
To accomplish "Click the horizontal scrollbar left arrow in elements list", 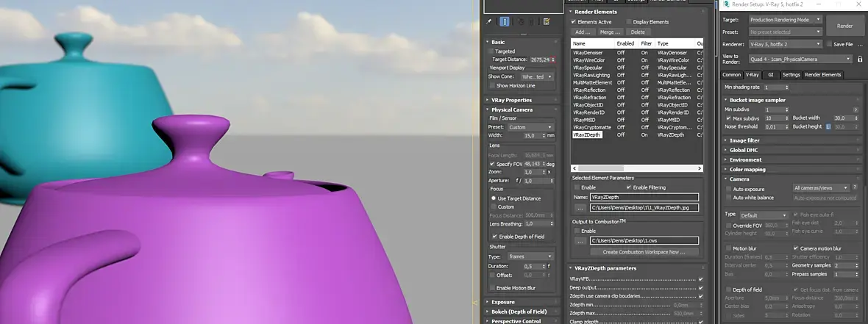I will [x=574, y=168].
